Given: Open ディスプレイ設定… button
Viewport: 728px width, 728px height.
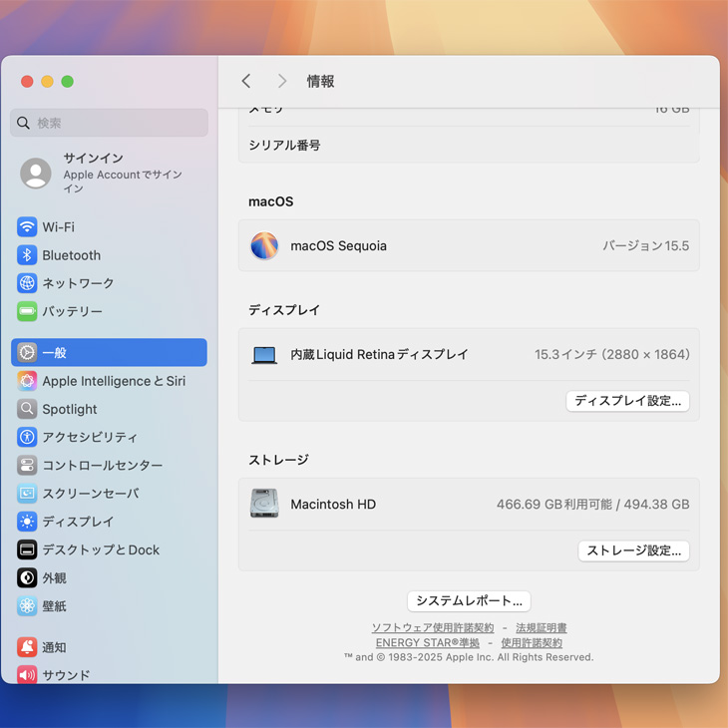Looking at the screenshot, I should [627, 401].
